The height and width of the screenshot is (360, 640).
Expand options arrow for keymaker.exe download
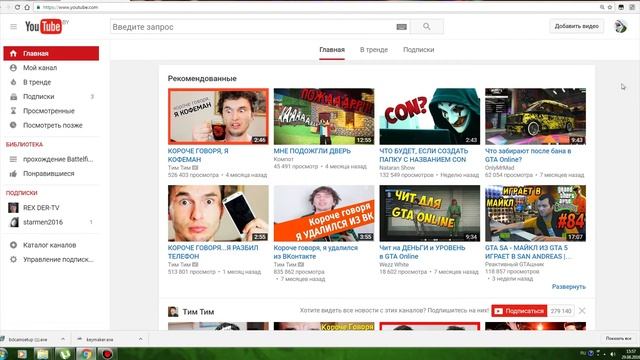tap(140, 339)
